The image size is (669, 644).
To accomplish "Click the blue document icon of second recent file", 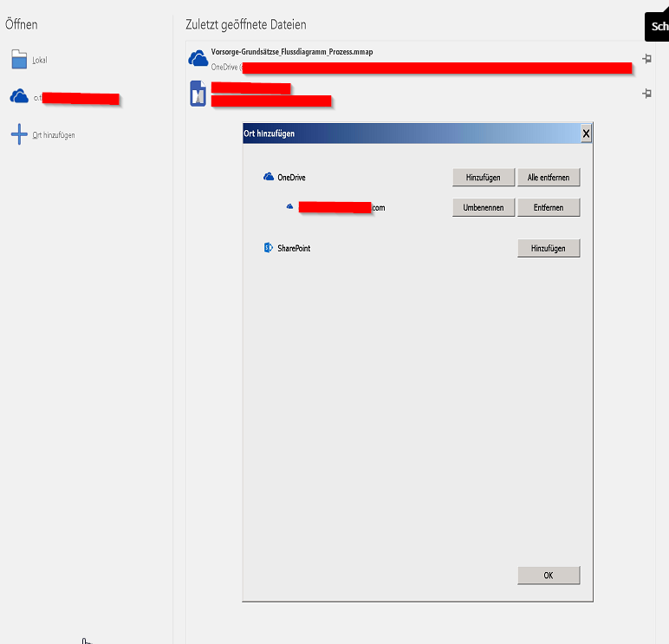I will (198, 94).
